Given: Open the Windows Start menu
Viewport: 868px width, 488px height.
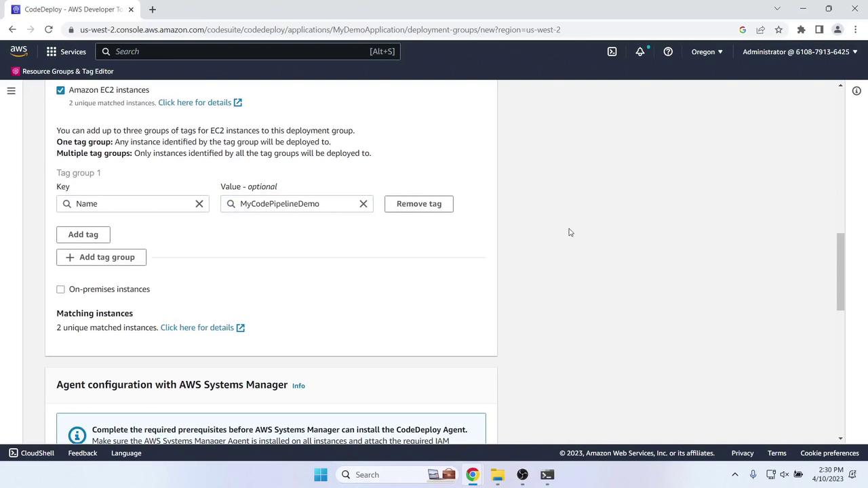Looking at the screenshot, I should coord(321,475).
